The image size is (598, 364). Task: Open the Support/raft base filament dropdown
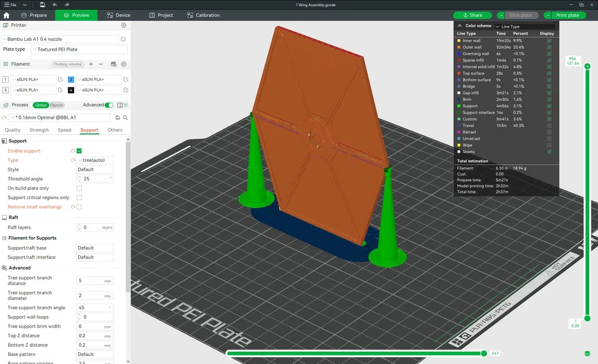click(x=95, y=248)
